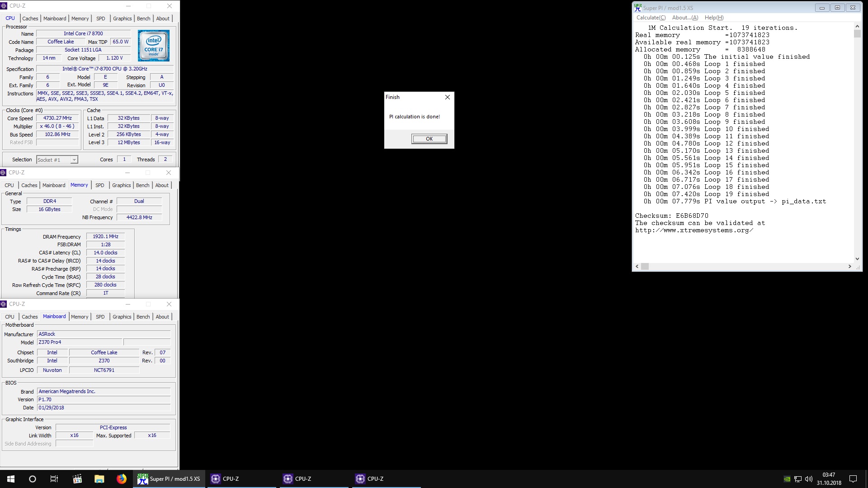
Task: Select SPD tab in middle CPU-Z Memory window
Action: [100, 185]
